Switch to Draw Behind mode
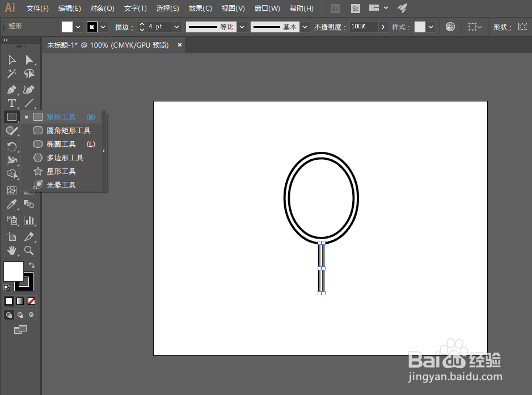Screen dimensions: 532x395 (20, 315)
